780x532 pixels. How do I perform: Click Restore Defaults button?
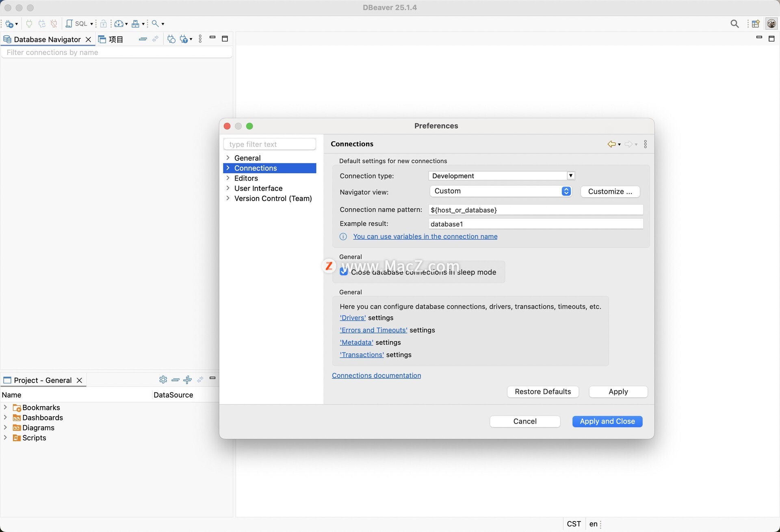coord(543,391)
